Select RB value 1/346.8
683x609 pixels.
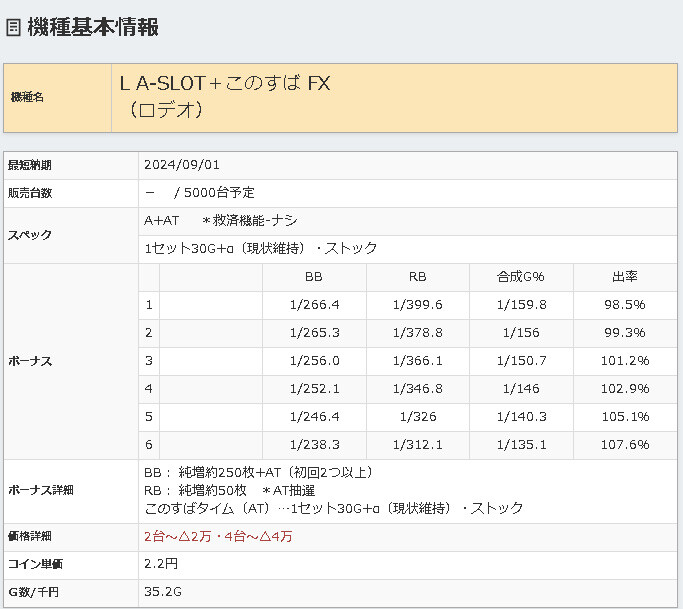(418, 389)
